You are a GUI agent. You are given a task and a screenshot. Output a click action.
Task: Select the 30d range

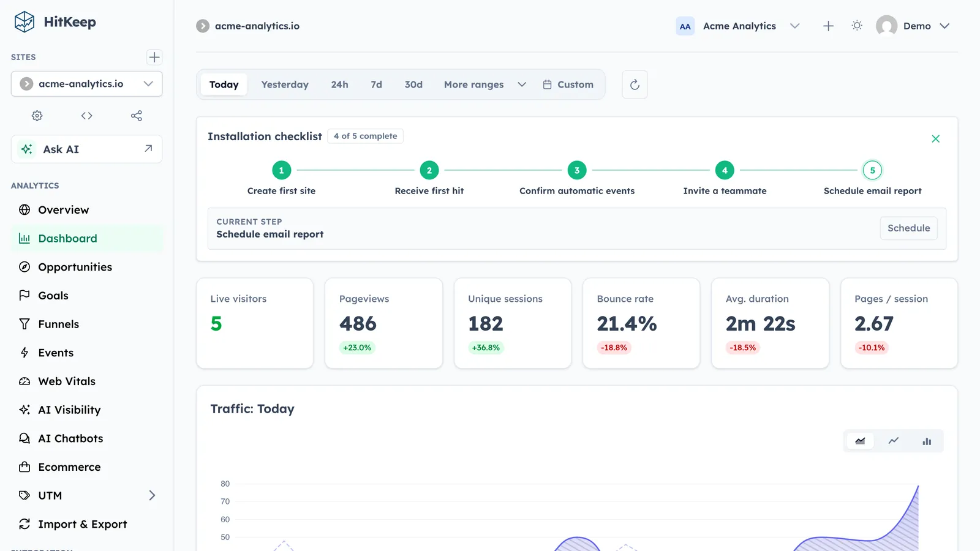413,84
